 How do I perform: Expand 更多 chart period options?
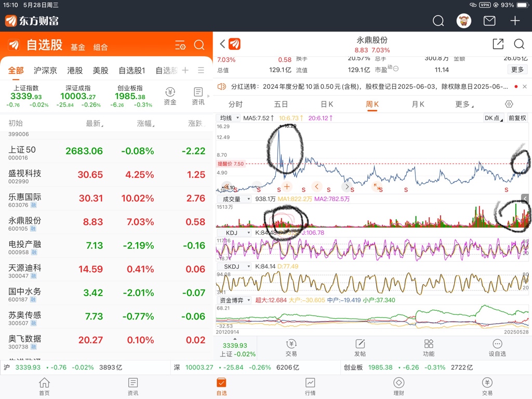464,104
